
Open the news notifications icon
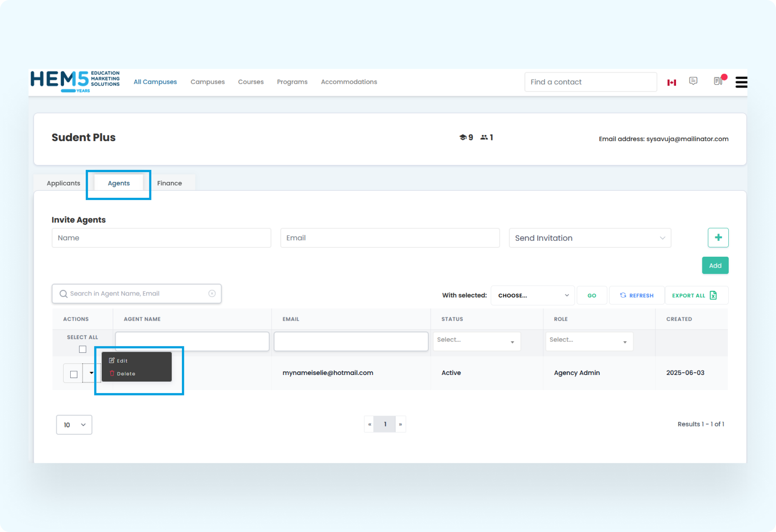[717, 81]
